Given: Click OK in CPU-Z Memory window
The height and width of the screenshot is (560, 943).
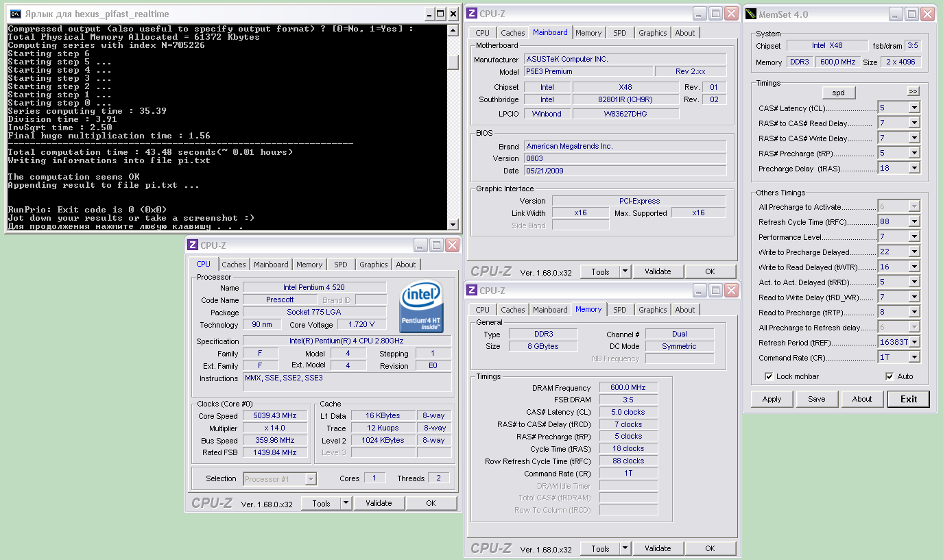Looking at the screenshot, I should (710, 548).
